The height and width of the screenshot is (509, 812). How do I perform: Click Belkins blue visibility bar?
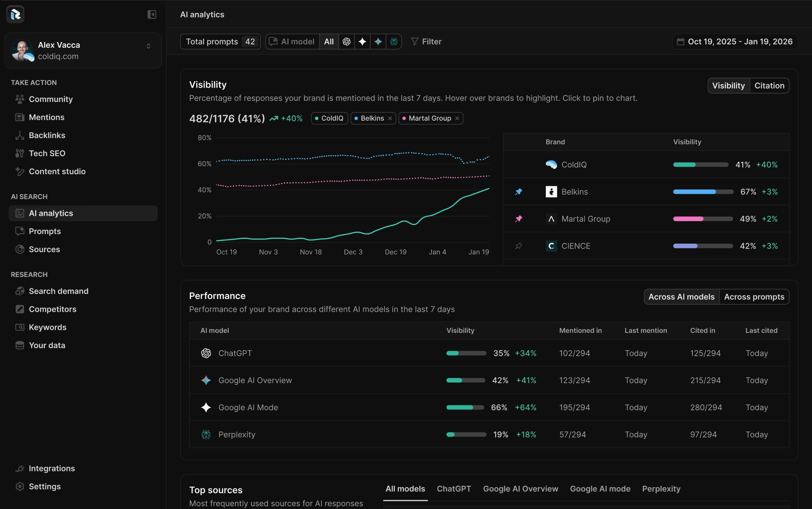[703, 192]
